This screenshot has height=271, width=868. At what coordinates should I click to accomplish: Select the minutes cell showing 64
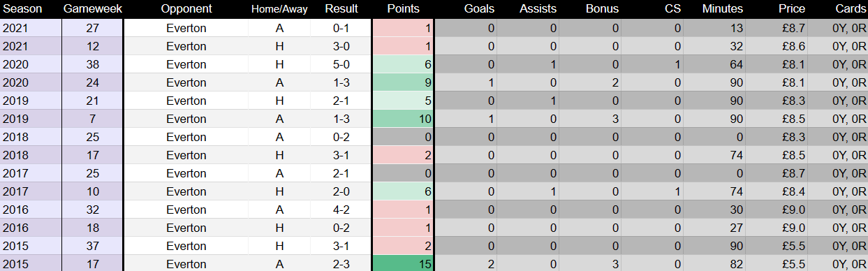pos(715,64)
